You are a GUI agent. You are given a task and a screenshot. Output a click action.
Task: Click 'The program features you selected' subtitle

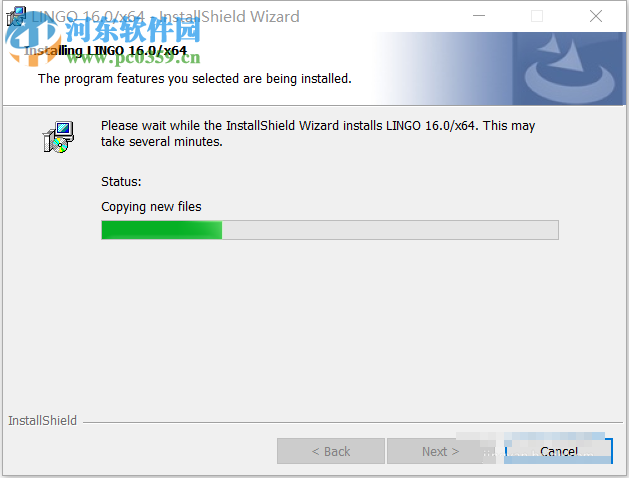195,79
